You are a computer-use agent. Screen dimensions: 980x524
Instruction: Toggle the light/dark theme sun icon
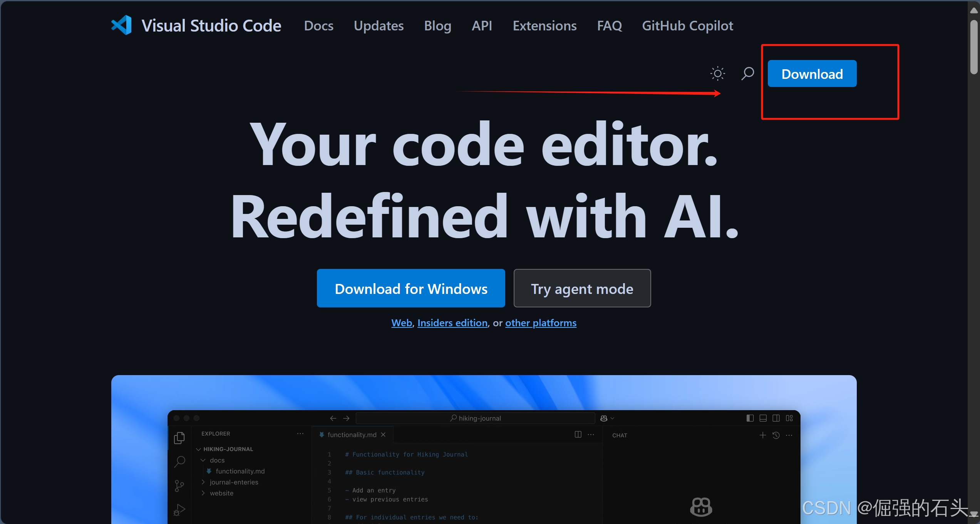click(x=717, y=73)
